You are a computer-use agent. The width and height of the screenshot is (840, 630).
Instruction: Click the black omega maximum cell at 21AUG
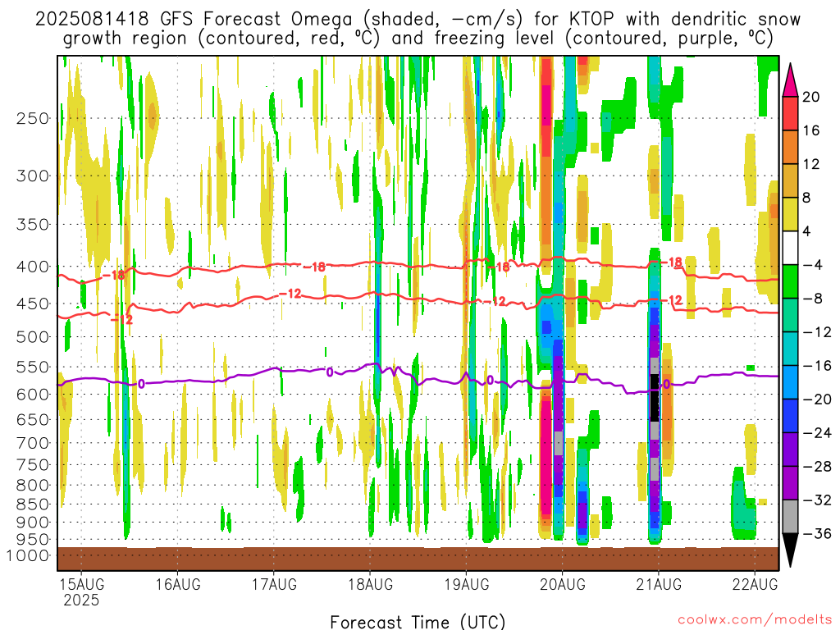click(x=655, y=398)
